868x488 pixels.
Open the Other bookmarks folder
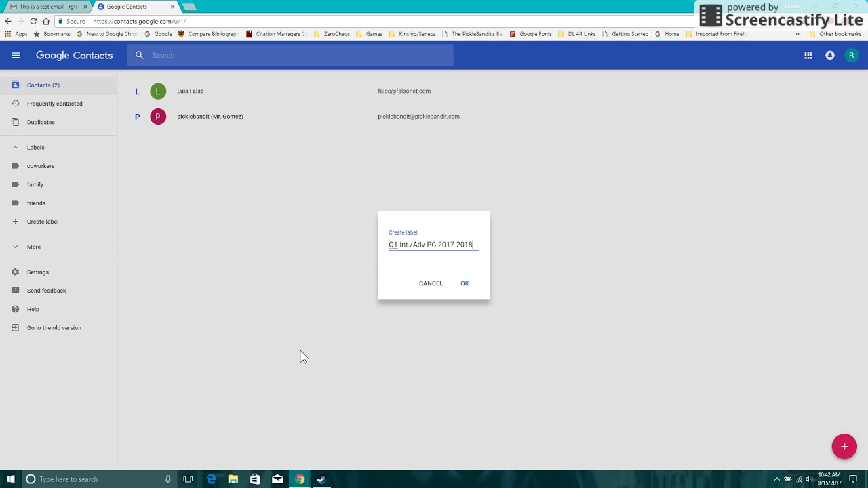coord(835,34)
